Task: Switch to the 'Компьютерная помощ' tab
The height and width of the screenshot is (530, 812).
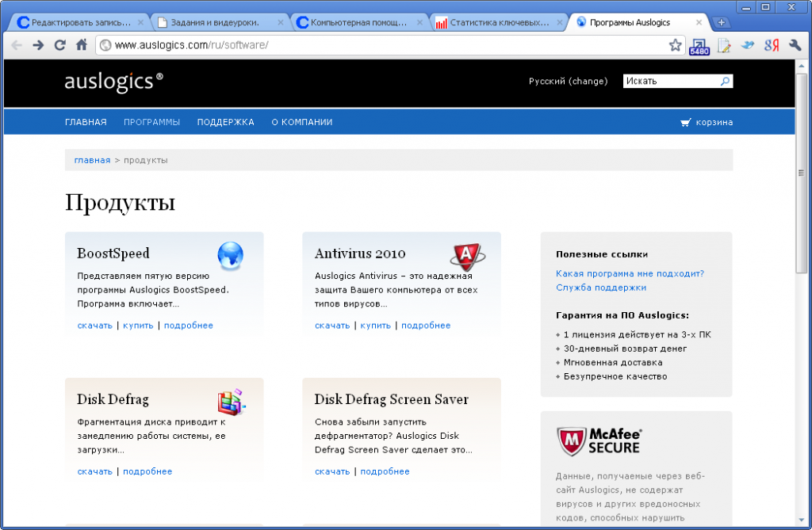Action: pos(358,22)
